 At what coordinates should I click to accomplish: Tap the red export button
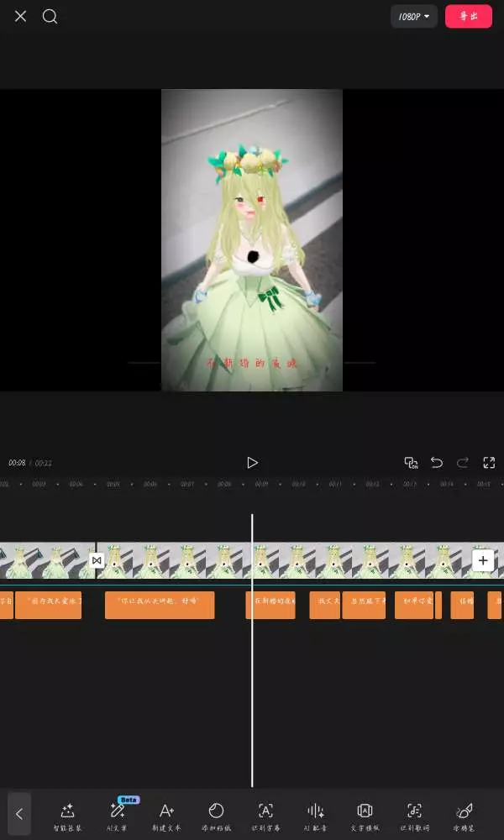pos(469,17)
